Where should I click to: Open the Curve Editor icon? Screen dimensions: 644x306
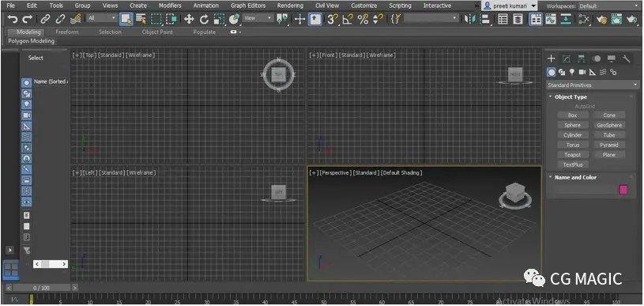point(551,19)
